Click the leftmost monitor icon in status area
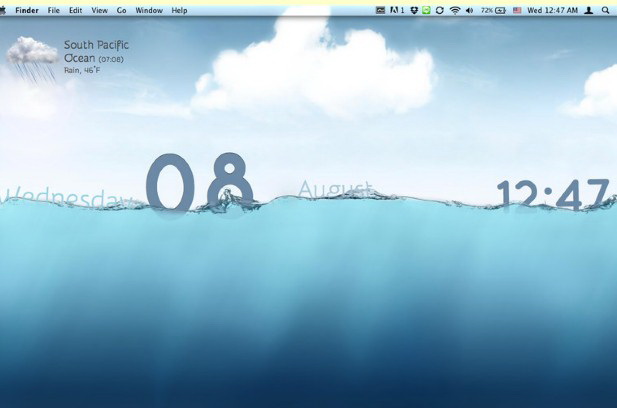Screen dimensions: 617x408 (x=381, y=9)
